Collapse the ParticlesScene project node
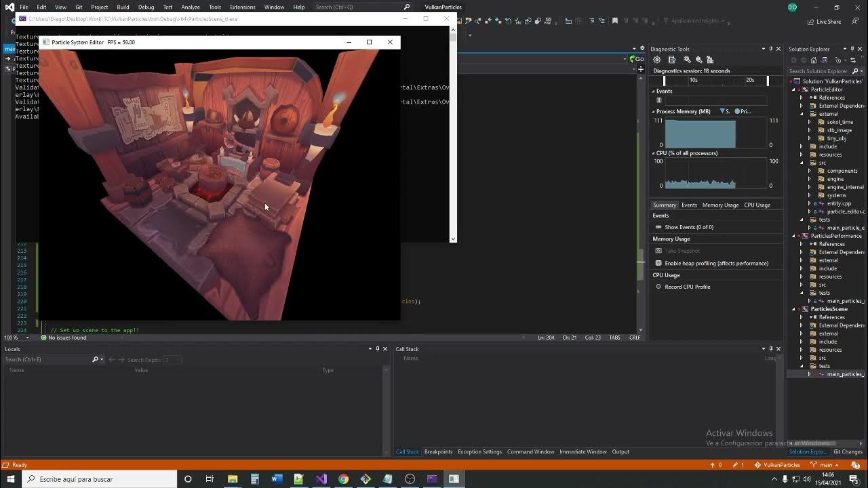This screenshot has height=488, width=868. point(794,309)
